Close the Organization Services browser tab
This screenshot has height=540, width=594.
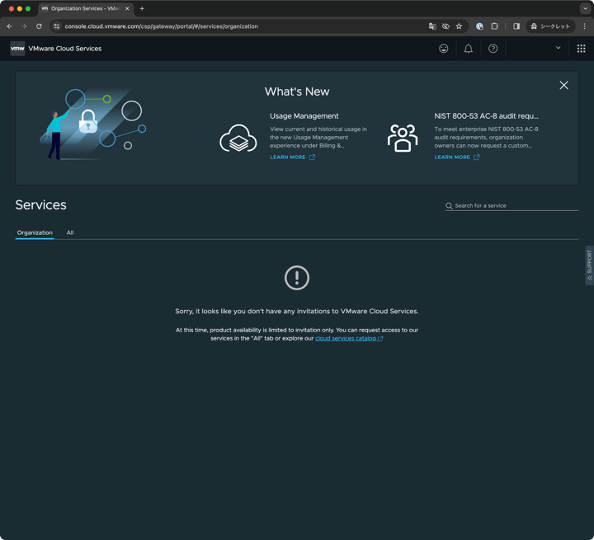click(127, 8)
